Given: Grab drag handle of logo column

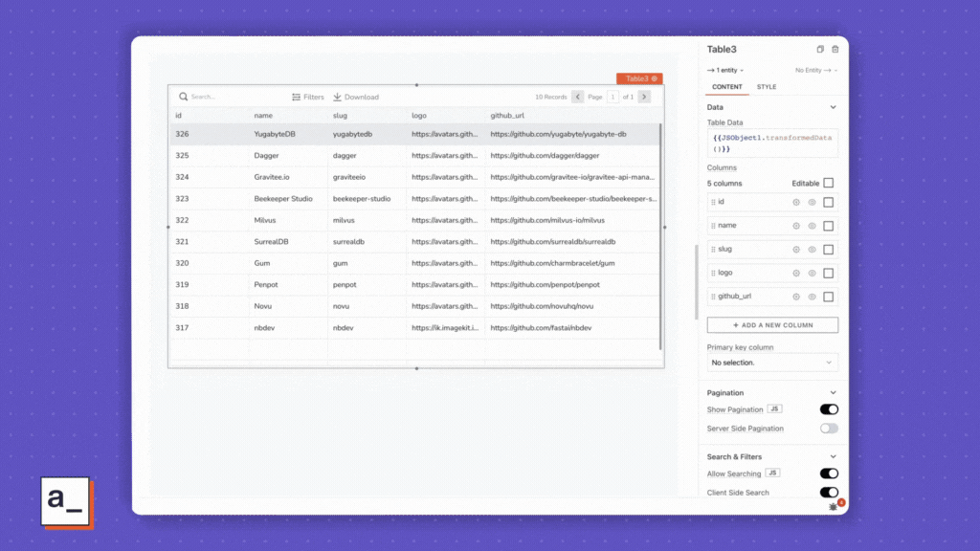Looking at the screenshot, I should point(713,274).
